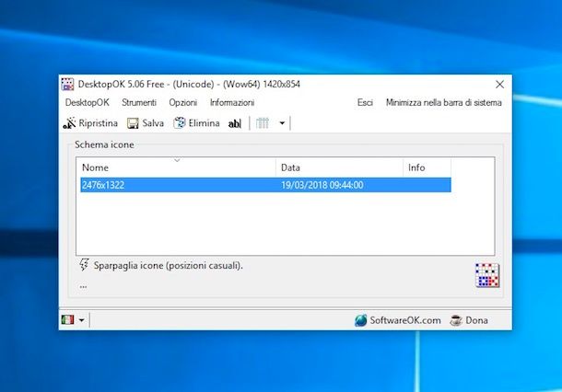Open the SoftwareOK.com link
Viewport: 562px width, 392px height.
(405, 320)
